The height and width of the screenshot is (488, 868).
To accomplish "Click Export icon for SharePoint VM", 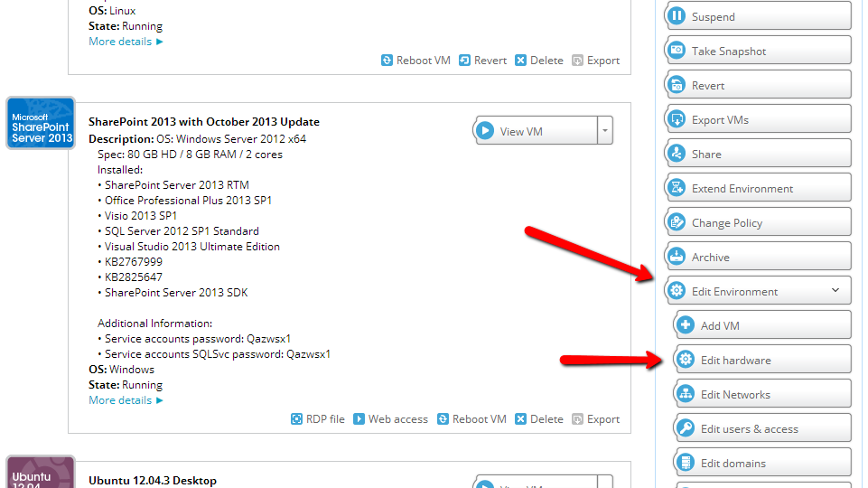I will click(x=577, y=419).
